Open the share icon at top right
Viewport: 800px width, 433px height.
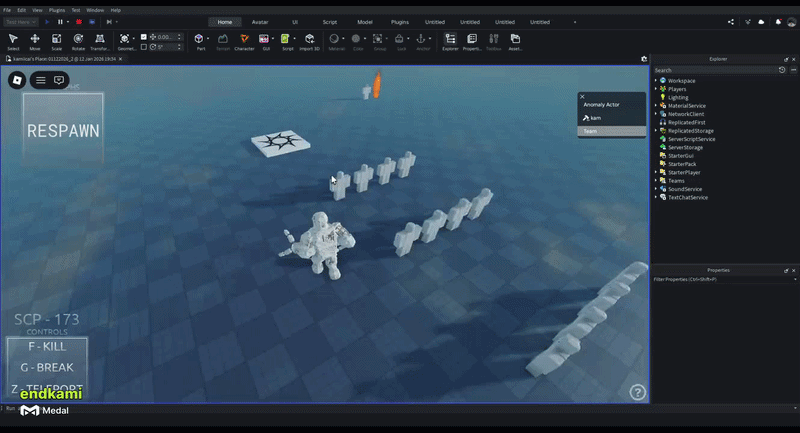pyautogui.click(x=731, y=22)
